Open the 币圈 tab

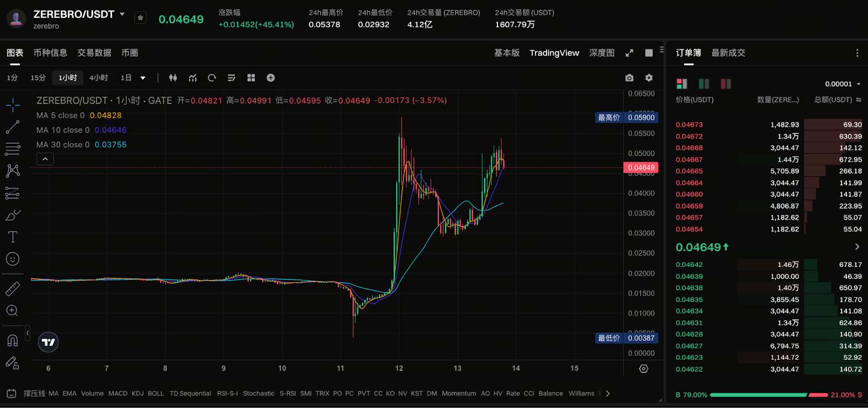[130, 53]
